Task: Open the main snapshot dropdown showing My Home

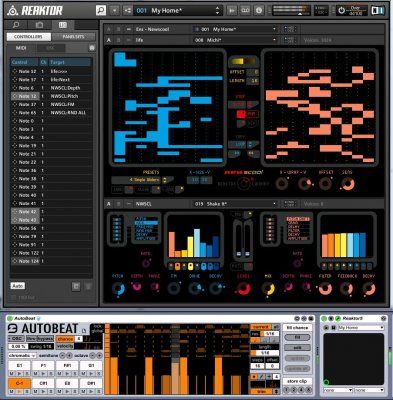Action: 178,11
